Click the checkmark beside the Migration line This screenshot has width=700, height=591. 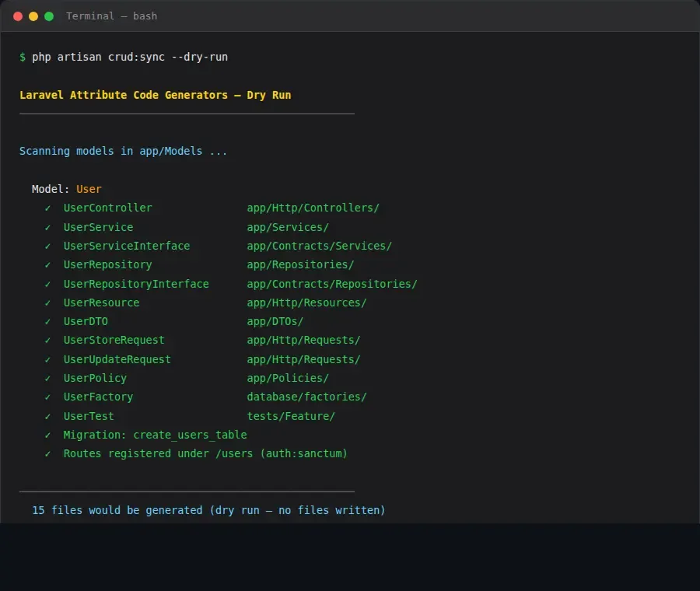pos(47,435)
